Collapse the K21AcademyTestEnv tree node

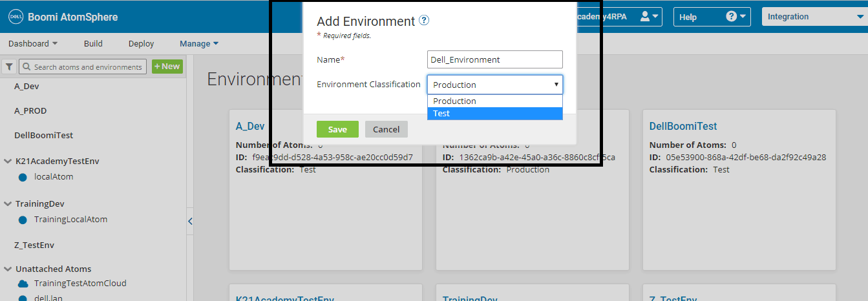(x=8, y=161)
